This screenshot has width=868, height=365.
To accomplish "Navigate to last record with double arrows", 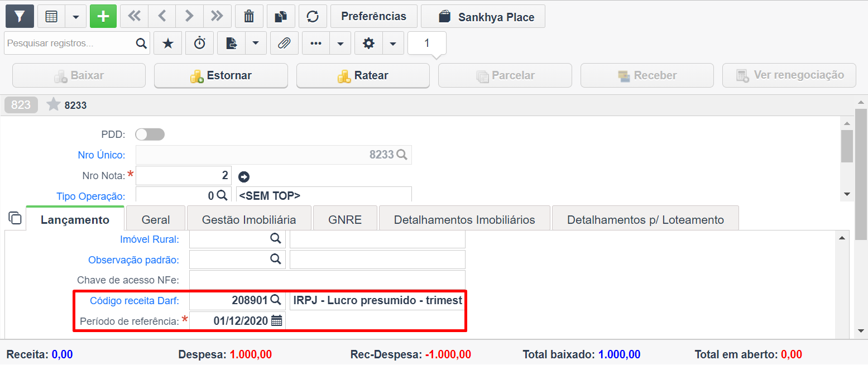I will 217,16.
